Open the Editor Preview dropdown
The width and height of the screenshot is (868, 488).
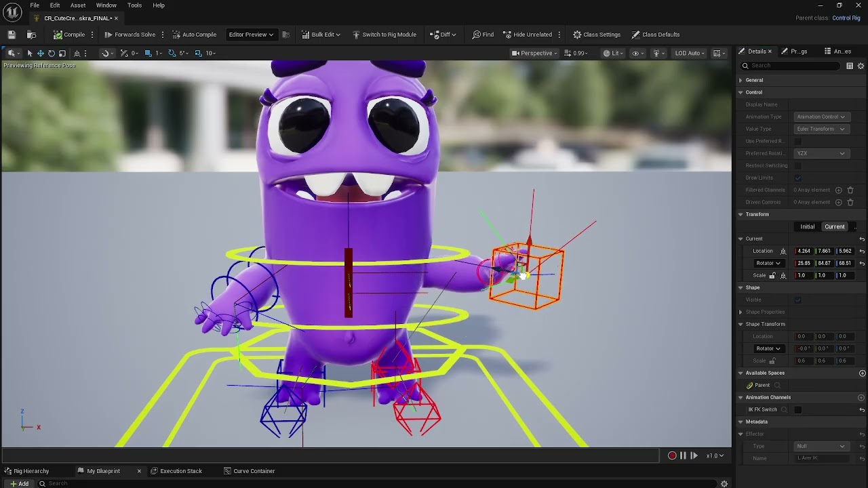[251, 35]
